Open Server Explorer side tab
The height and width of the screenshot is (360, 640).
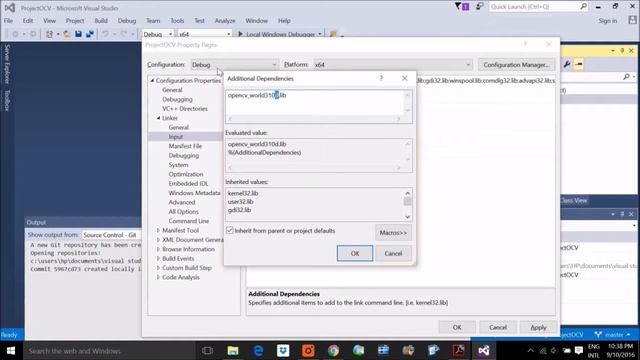7,64
